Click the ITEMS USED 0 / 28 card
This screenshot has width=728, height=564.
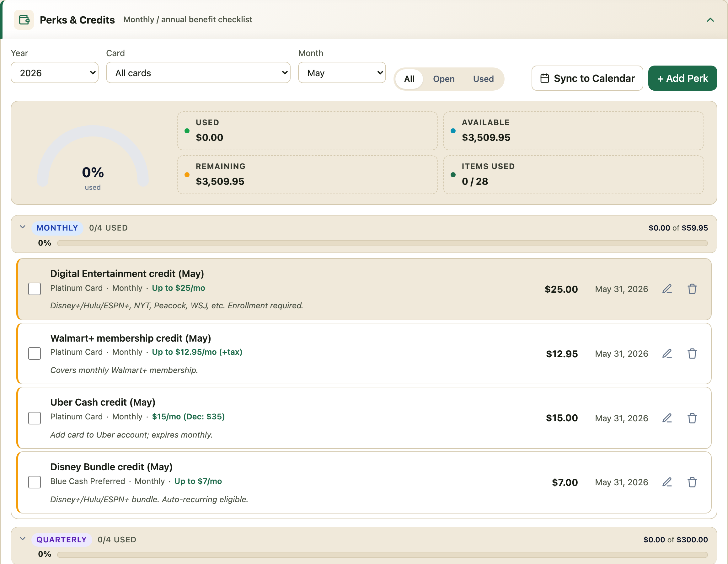pyautogui.click(x=573, y=174)
